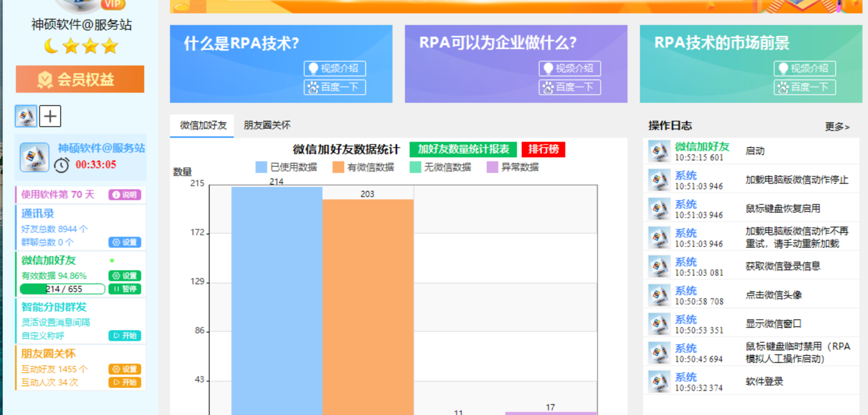Screen dimensions: 868x415
Task: Click the log icon for 显示微信窗口
Action: (659, 323)
